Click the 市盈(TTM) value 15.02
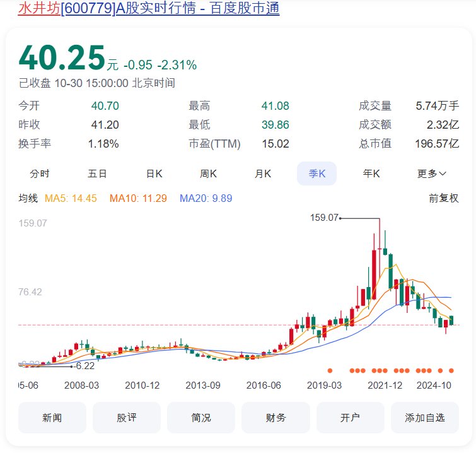The width and height of the screenshot is (476, 453). pyautogui.click(x=276, y=144)
